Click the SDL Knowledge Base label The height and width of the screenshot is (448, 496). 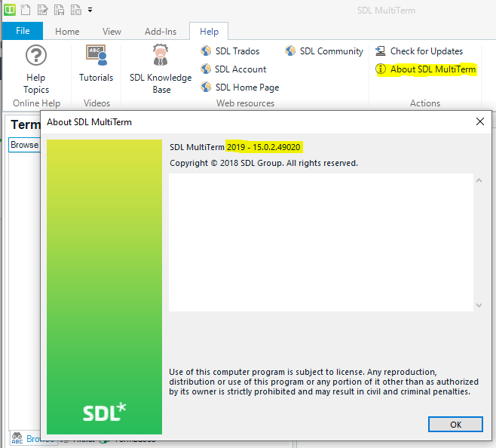pos(161,84)
